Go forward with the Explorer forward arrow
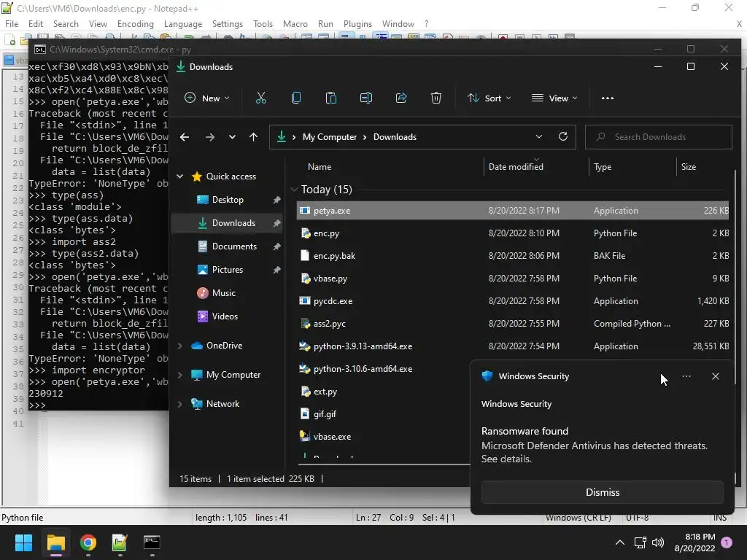 209,137
